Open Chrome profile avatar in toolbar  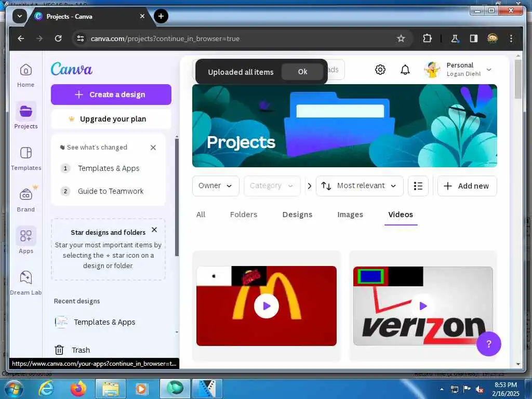pyautogui.click(x=493, y=38)
